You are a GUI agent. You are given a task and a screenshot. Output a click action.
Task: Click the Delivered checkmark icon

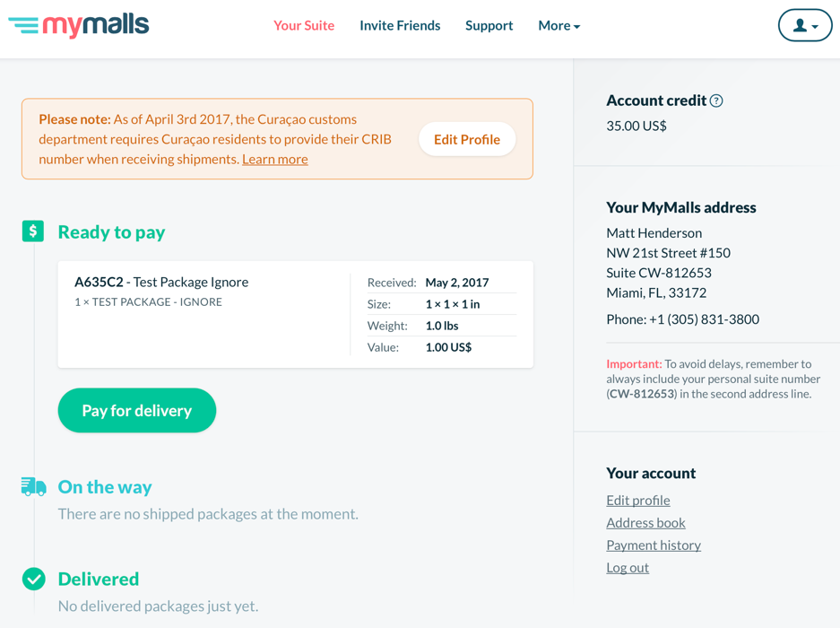pyautogui.click(x=34, y=579)
